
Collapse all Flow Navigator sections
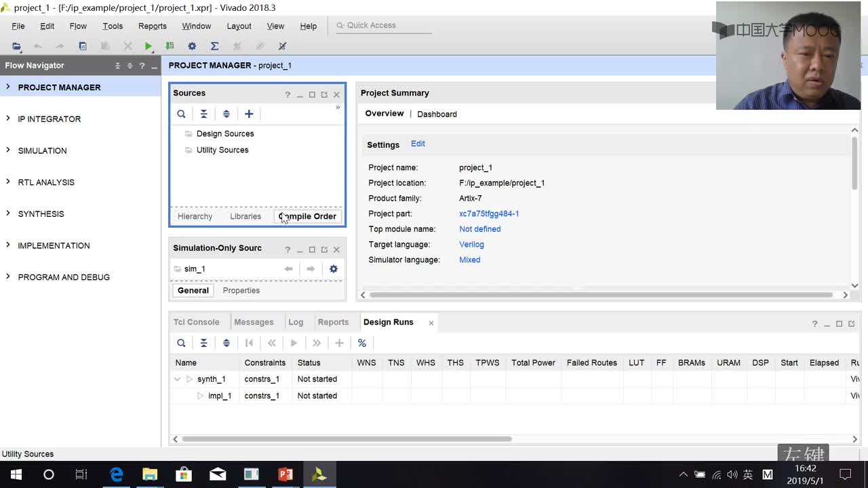point(117,66)
